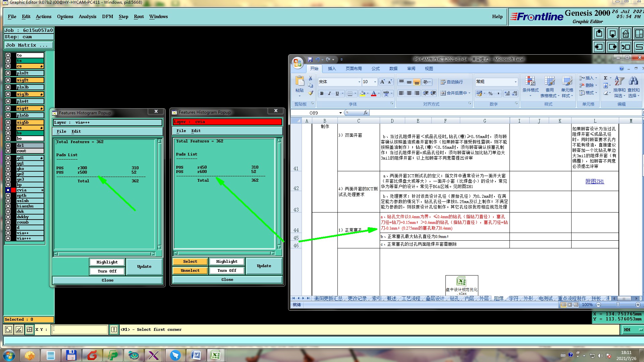Click the percent style icon
The width and height of the screenshot is (644, 362).
pyautogui.click(x=490, y=94)
